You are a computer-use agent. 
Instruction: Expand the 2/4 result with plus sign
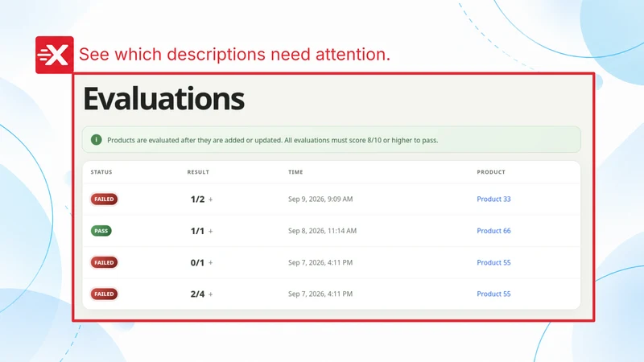coord(210,294)
